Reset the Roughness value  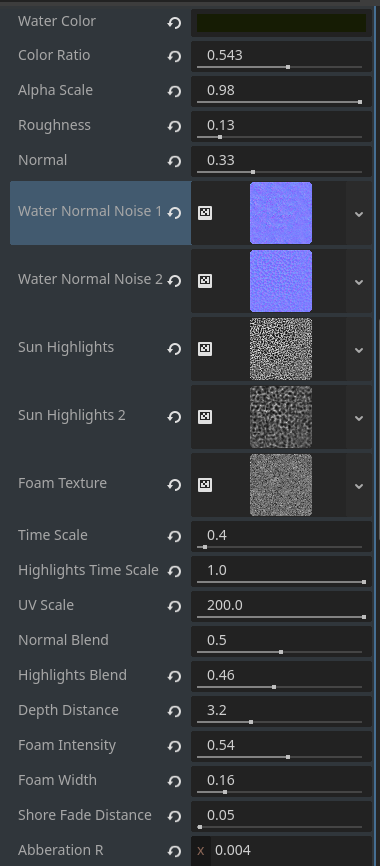click(x=174, y=126)
